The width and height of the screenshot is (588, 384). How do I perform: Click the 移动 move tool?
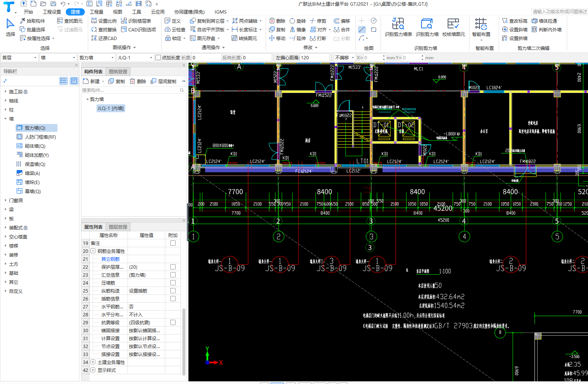(x=277, y=38)
